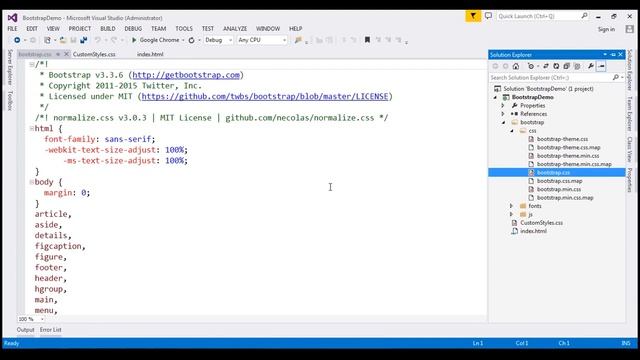This screenshot has height=360, width=640.
Task: Click the browser Refresh icon
Action: coord(191,40)
